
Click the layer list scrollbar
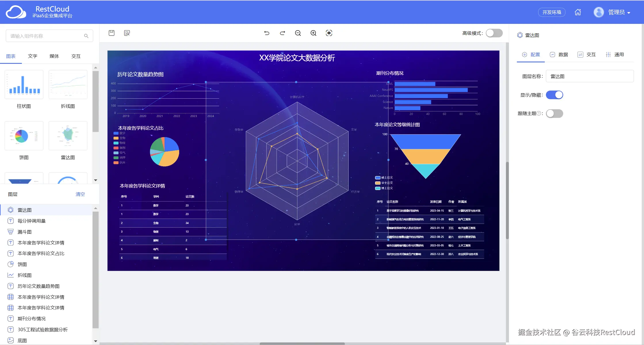coord(95,270)
